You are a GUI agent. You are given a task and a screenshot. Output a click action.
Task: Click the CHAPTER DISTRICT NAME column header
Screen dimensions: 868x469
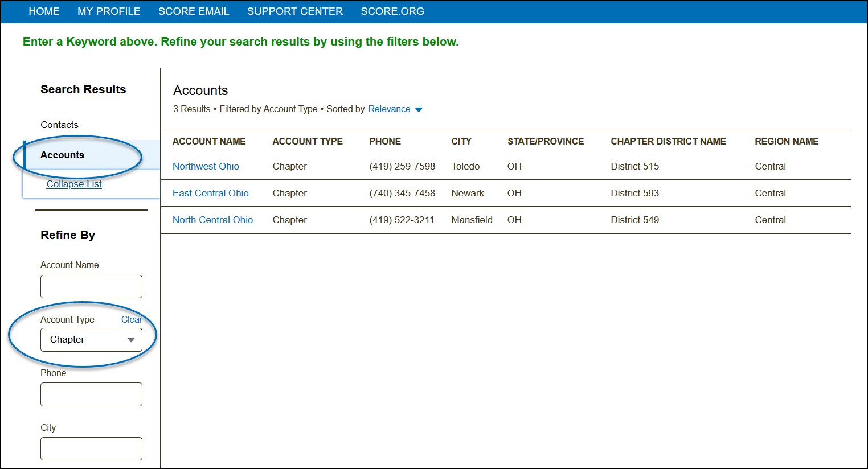[x=668, y=141]
